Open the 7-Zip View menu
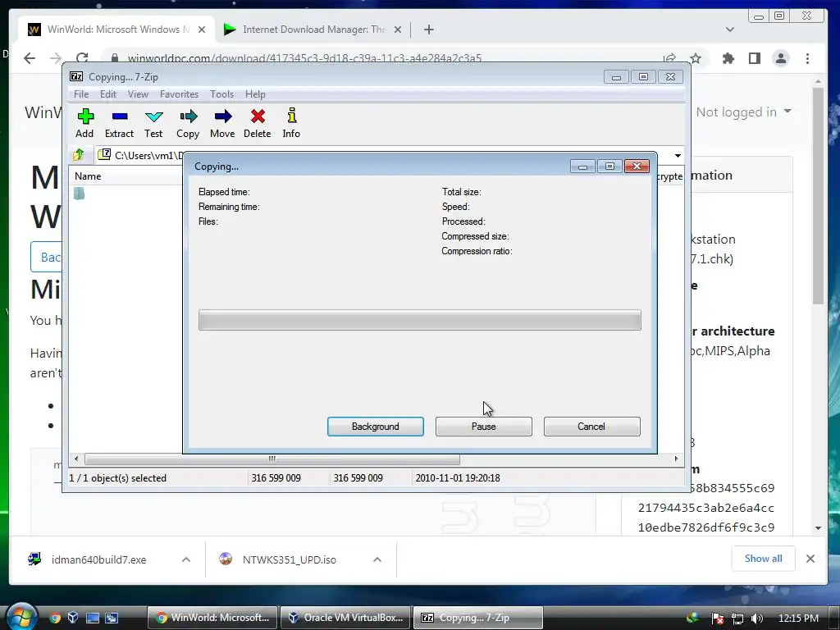 click(x=138, y=94)
